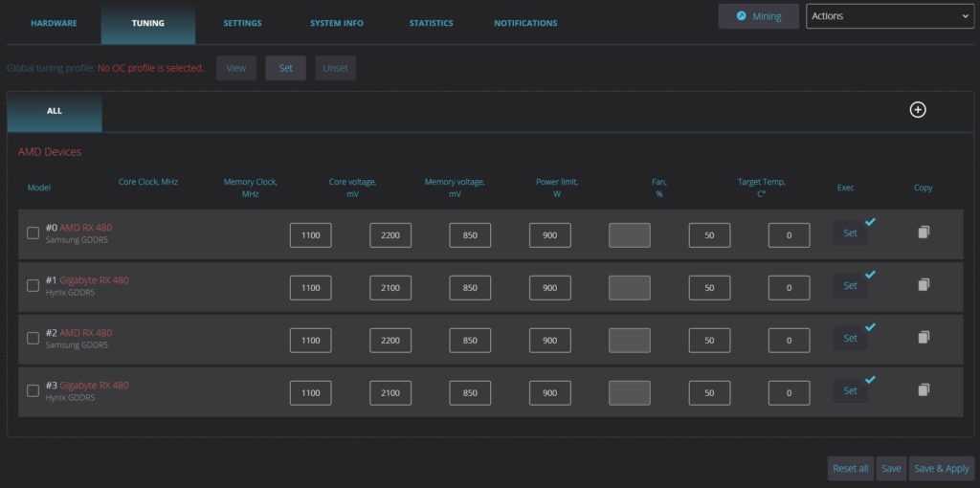Screen dimensions: 980x488
Task: Go to the System Info tab
Action: tap(336, 23)
